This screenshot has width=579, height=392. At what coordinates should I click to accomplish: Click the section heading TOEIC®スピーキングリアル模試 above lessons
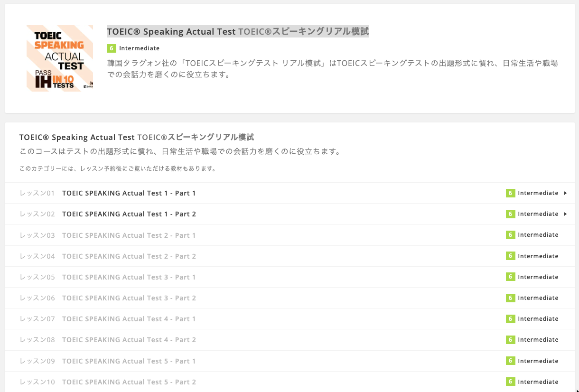(196, 137)
